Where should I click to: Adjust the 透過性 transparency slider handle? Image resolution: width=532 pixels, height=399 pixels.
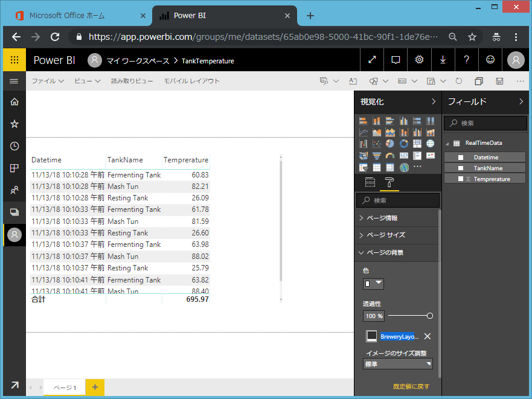tap(430, 316)
